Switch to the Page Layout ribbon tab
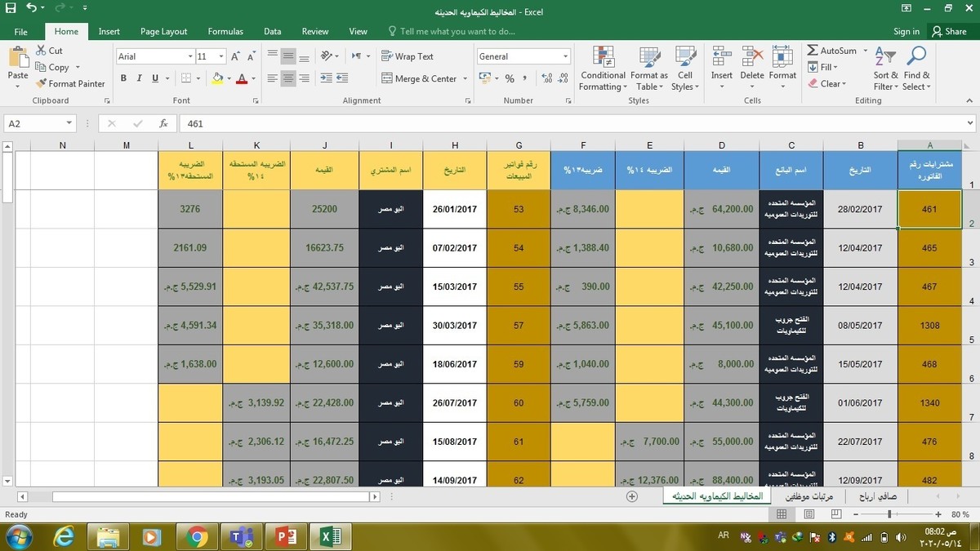980x551 pixels. point(163,31)
